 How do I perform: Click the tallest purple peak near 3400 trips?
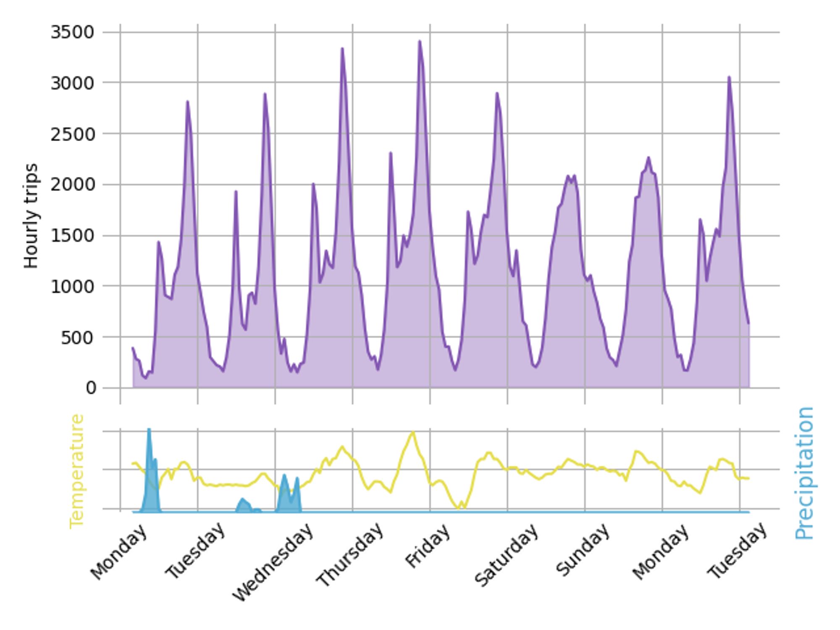(420, 42)
